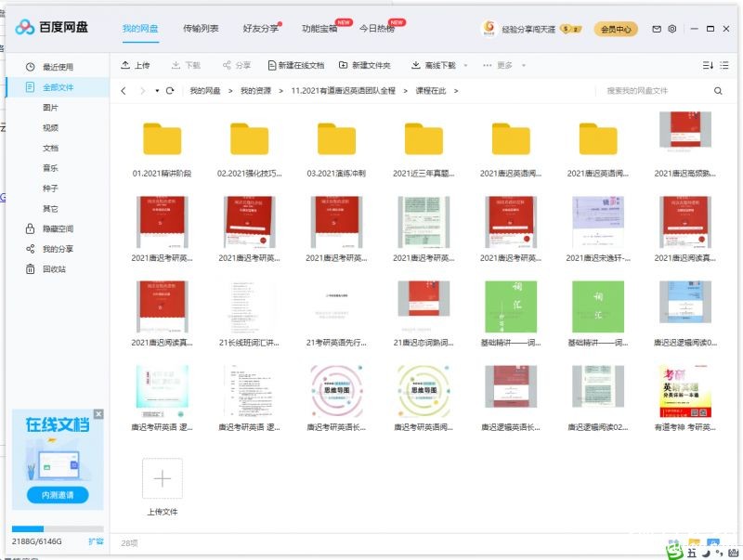
Task: Click the 分享 share toolbar button
Action: [x=237, y=65]
